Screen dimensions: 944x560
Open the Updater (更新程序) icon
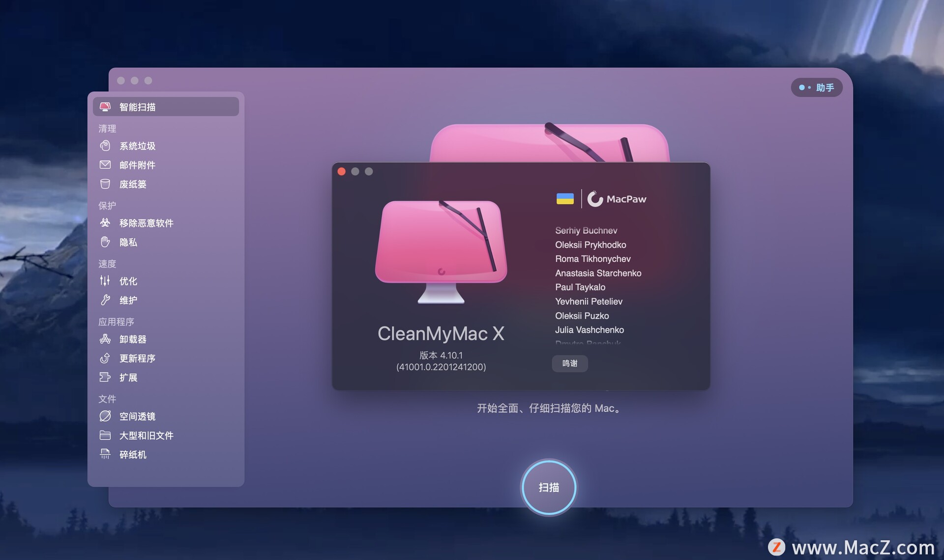(105, 358)
